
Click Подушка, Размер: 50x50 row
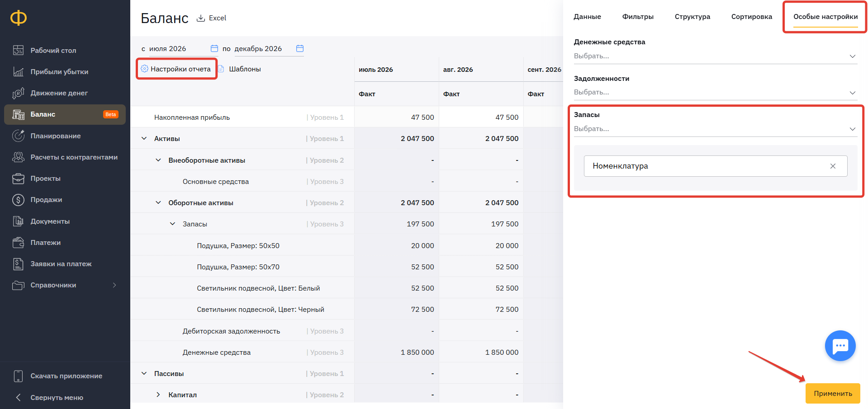click(x=238, y=246)
